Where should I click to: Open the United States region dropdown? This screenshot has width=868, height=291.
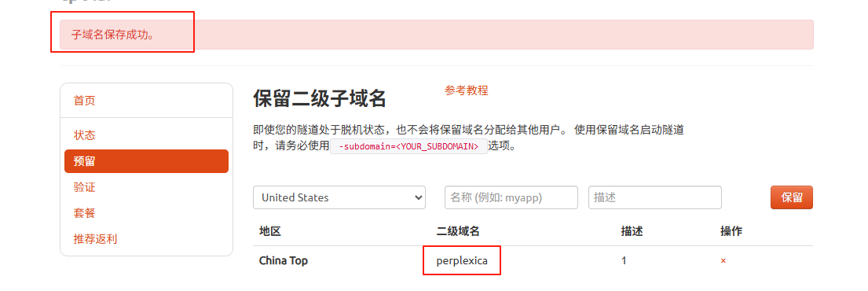pos(339,197)
